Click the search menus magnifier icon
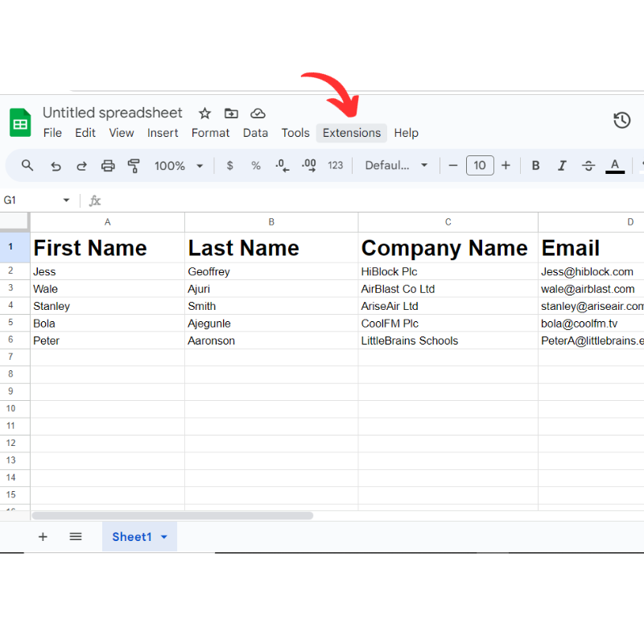 coord(27,166)
